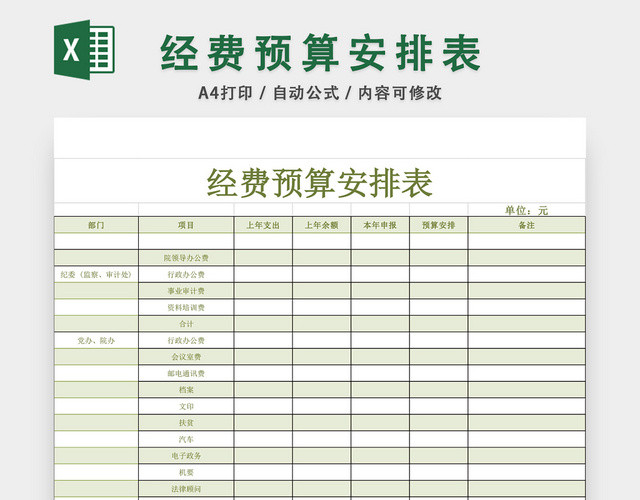Screen dimensions: 640x500
Task: Click 行政办公费 in the 党办、院办 row
Action: click(186, 340)
